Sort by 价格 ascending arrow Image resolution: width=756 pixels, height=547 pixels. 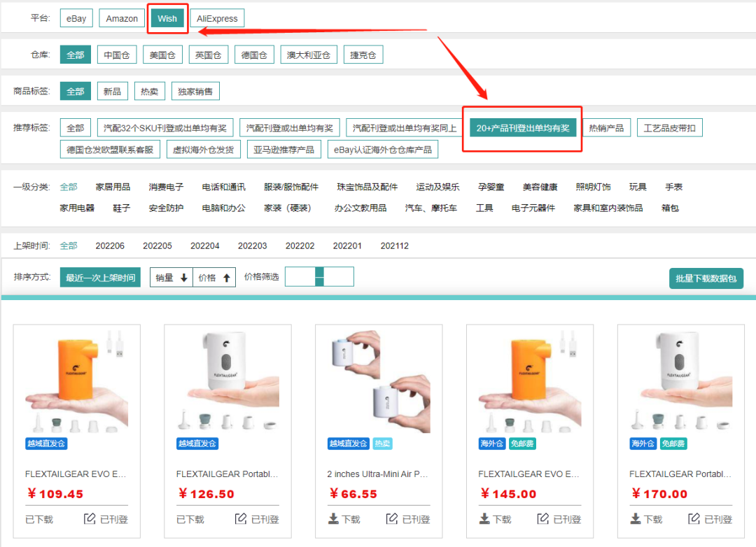coord(227,278)
